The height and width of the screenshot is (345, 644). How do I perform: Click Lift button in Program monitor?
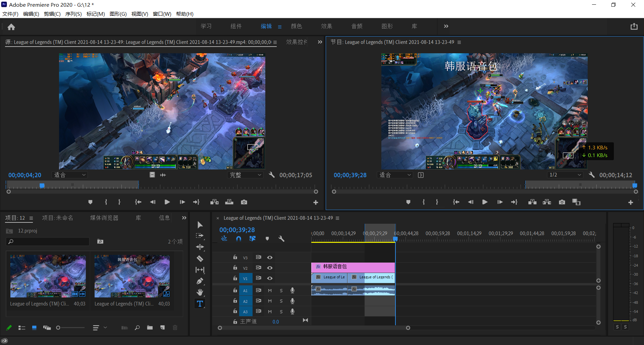(532, 202)
